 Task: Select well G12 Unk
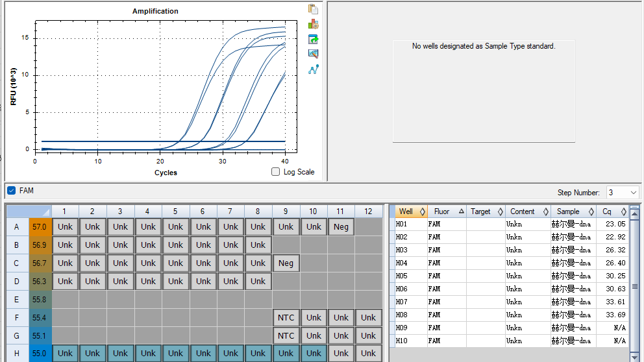368,336
